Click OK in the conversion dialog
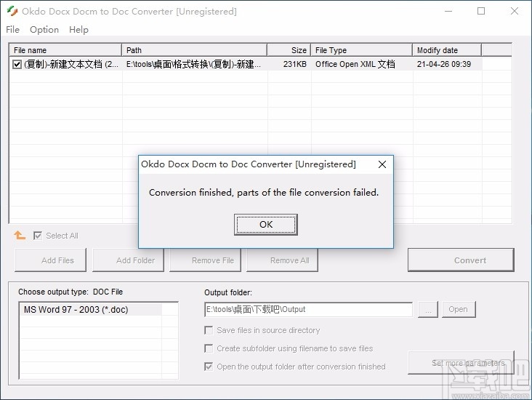This screenshot has width=532, height=400. point(266,225)
